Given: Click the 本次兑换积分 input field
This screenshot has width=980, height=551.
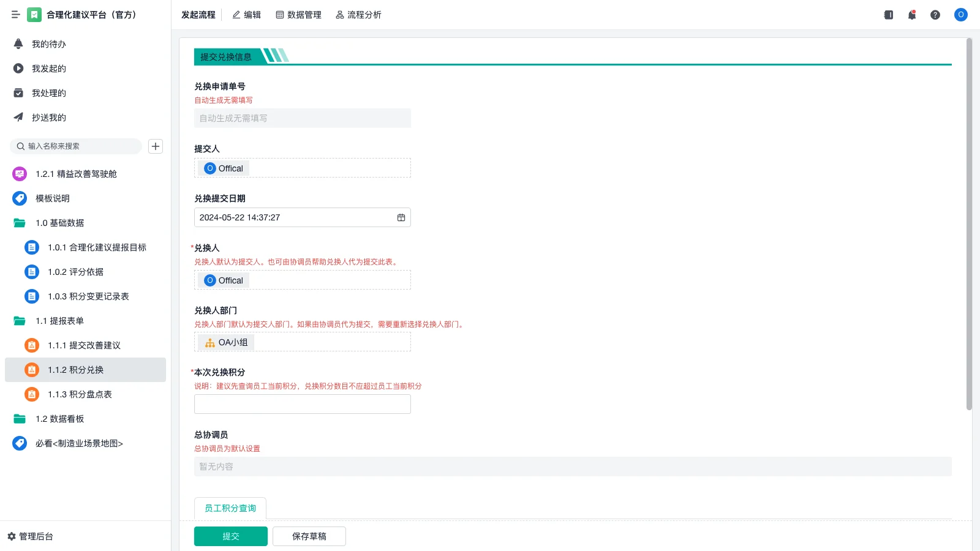Looking at the screenshot, I should coord(303,404).
